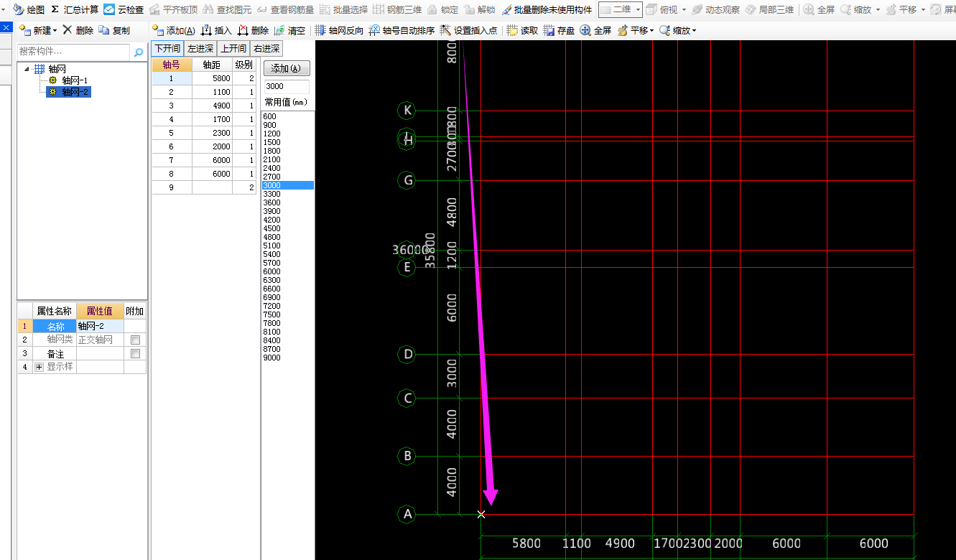
Task: Start 云检查 cloud check
Action: (x=124, y=10)
